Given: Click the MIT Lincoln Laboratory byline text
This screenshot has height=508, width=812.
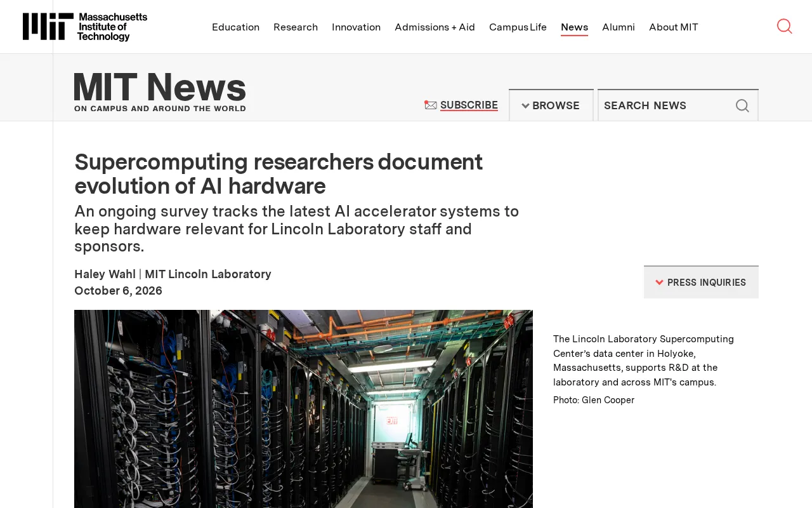Looking at the screenshot, I should (x=208, y=274).
